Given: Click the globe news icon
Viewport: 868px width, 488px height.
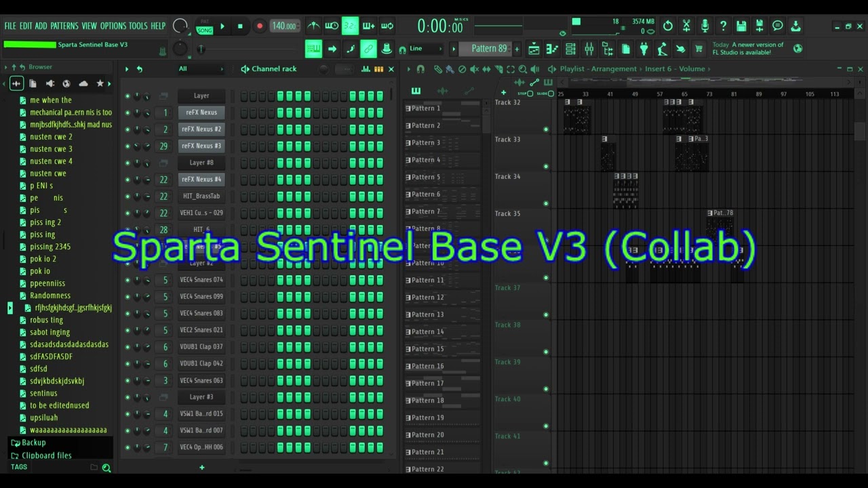Looking at the screenshot, I should [797, 48].
